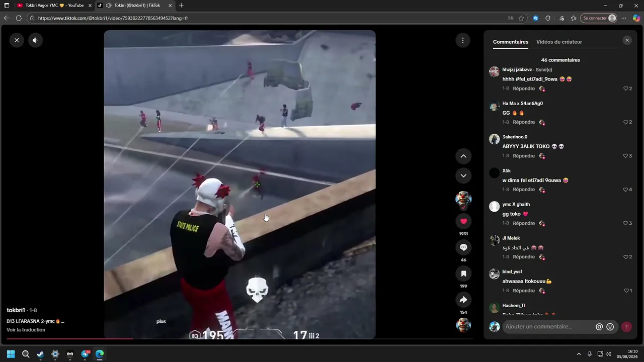
Task: Open Jl Melek's profile name
Action: point(511,238)
